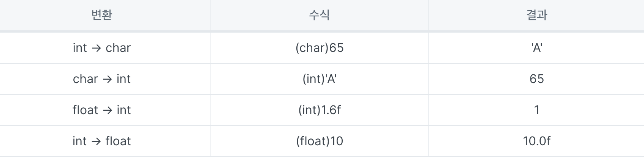The width and height of the screenshot is (644, 157).
Task: Click the arrow in 'char → int'
Action: (107, 79)
